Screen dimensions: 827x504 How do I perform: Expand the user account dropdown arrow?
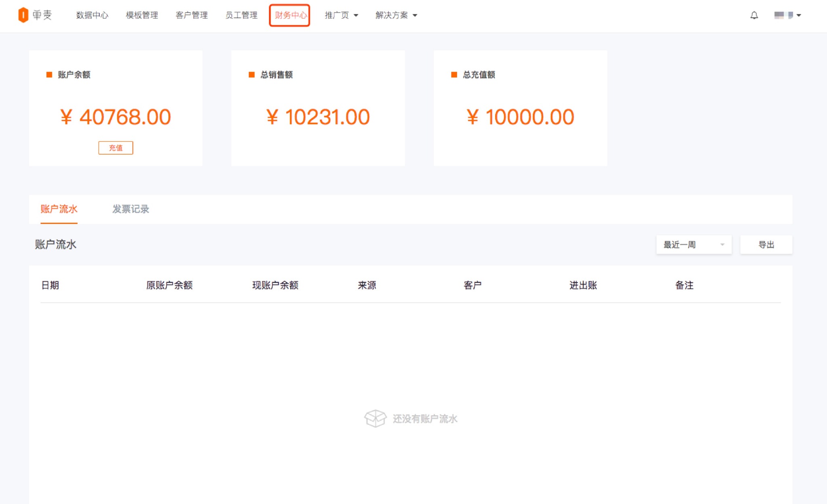799,15
